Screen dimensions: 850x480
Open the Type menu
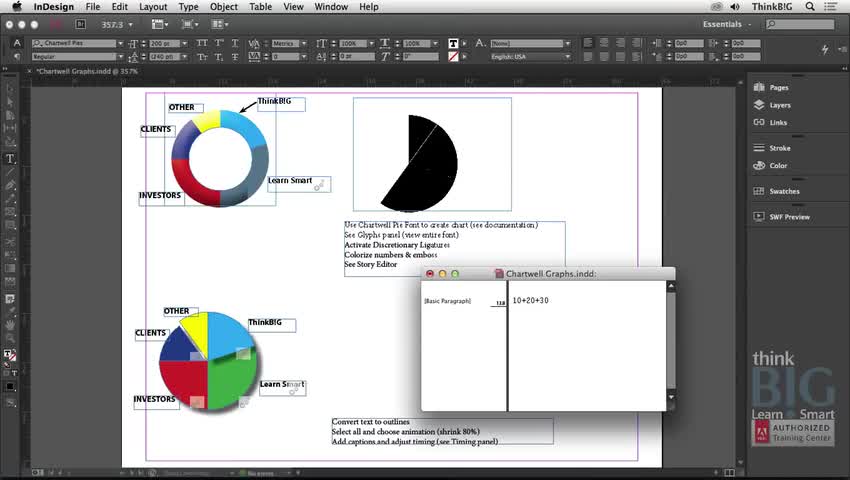tap(188, 7)
